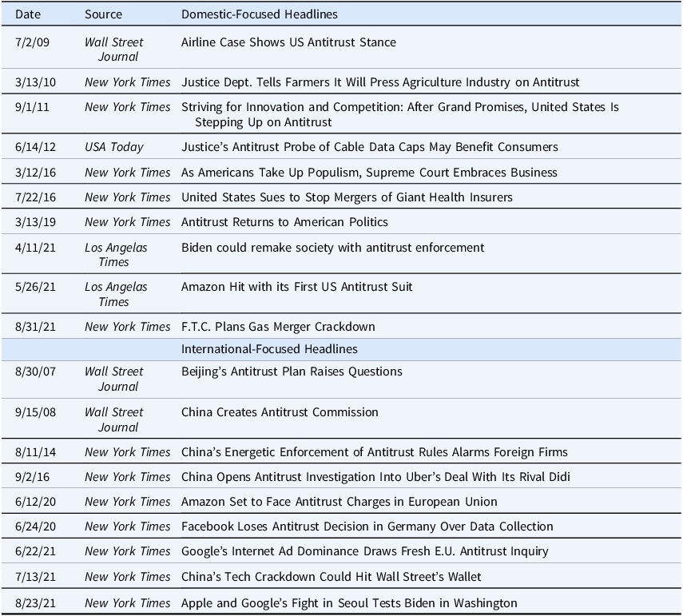683x616 pixels.
Task: Select the date 3/13/10
Action: (x=35, y=82)
